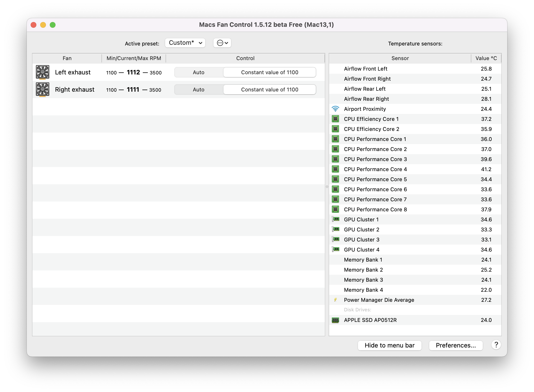Screen dimensions: 534x392
Task: Click Power Manager Die Average lightning icon
Action: click(335, 300)
